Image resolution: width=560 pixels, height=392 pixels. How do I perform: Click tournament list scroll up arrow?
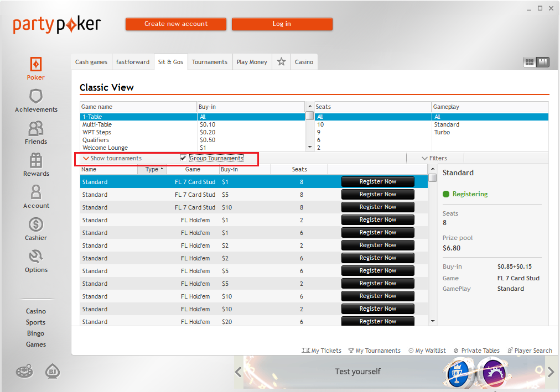coord(433,169)
